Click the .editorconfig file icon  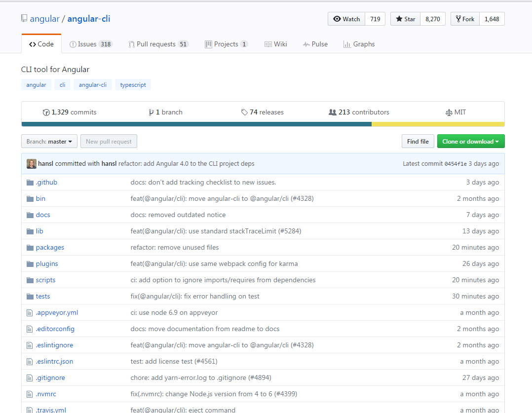[x=30, y=329]
